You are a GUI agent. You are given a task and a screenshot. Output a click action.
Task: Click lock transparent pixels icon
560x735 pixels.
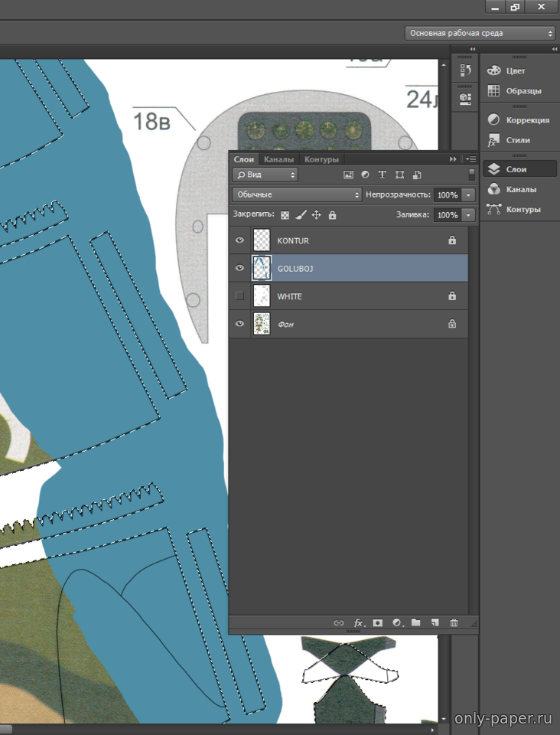tap(285, 215)
